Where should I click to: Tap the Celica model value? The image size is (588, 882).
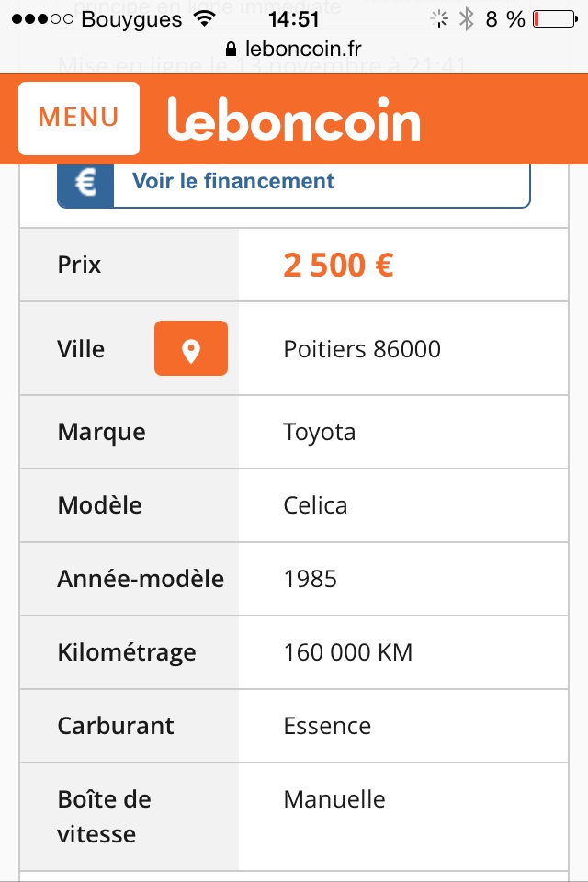315,505
